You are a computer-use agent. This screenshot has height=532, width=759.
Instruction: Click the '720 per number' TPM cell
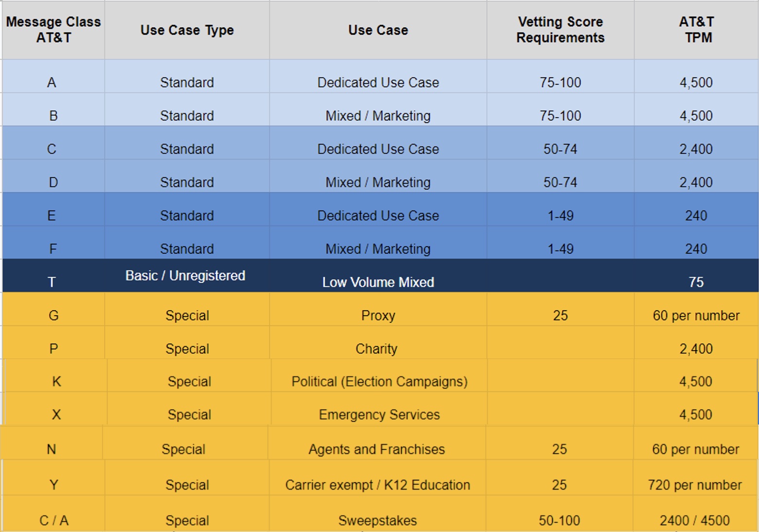point(695,485)
